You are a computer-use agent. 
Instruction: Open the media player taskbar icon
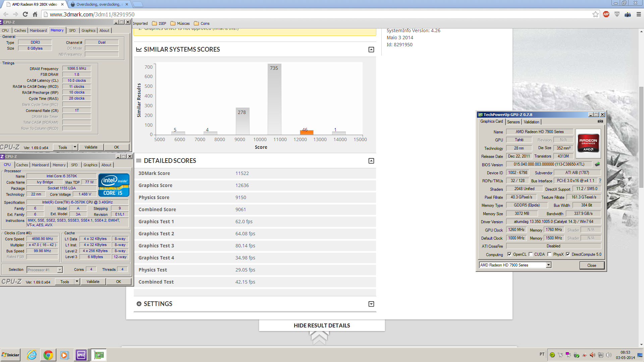pyautogui.click(x=64, y=355)
